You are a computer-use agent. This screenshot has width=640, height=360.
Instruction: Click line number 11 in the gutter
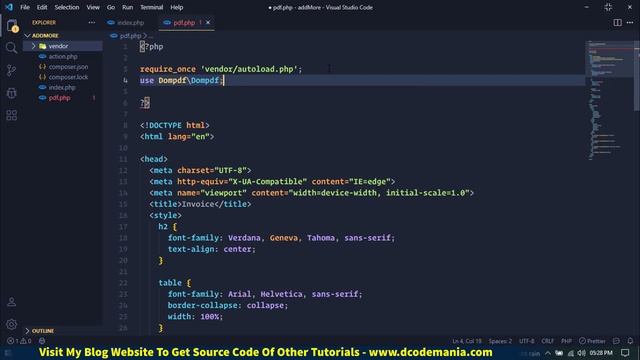[123, 159]
